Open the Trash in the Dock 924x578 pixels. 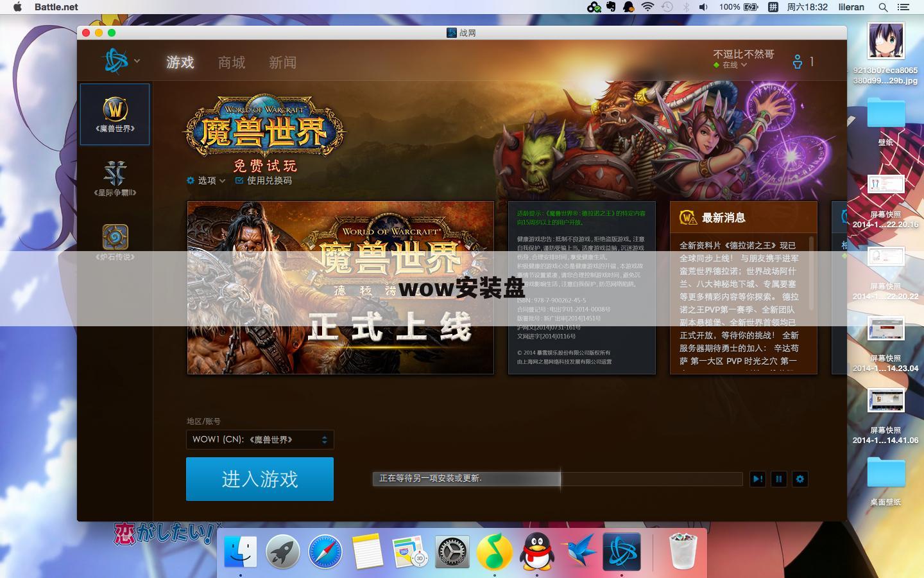coord(683,552)
